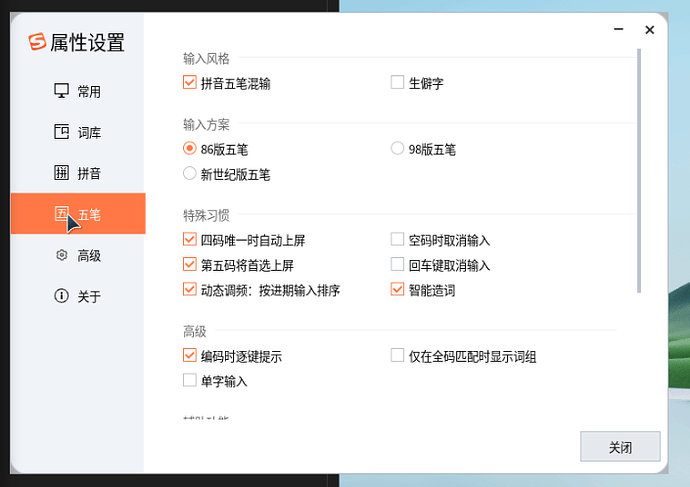This screenshot has width=690, height=487.
Task: Toggle 动态调频 checkbox
Action: click(190, 289)
